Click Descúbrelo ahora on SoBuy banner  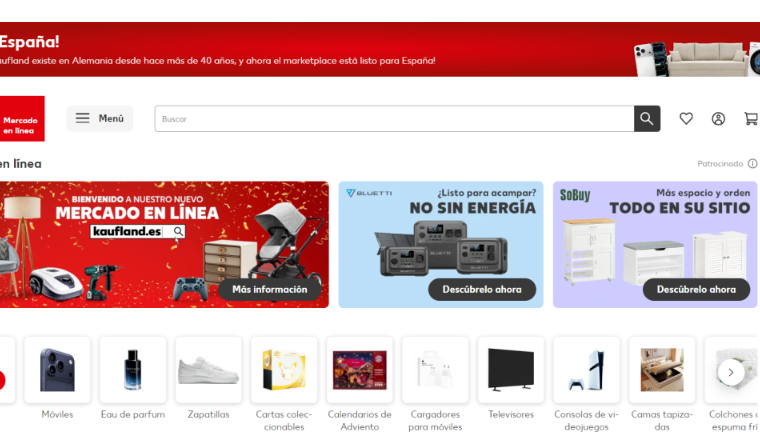click(x=696, y=289)
